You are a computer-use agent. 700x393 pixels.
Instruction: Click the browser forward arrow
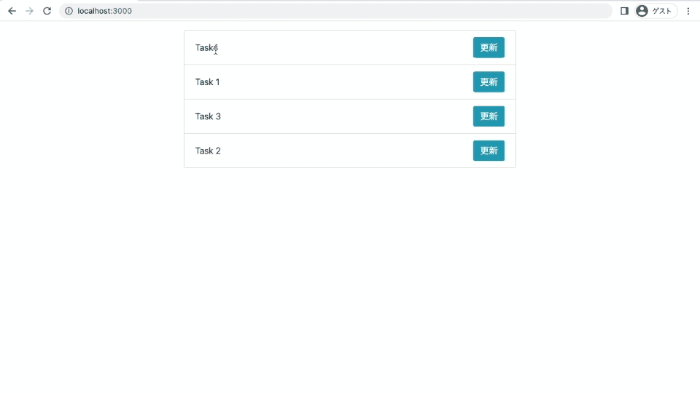(29, 11)
